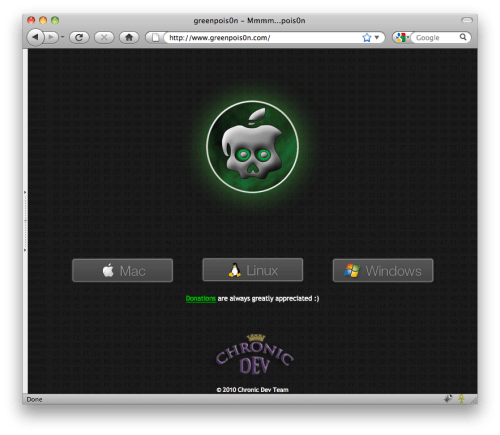Screen dimensions: 500x435
Task: Click the Forward arrow button
Action: pyautogui.click(x=51, y=37)
